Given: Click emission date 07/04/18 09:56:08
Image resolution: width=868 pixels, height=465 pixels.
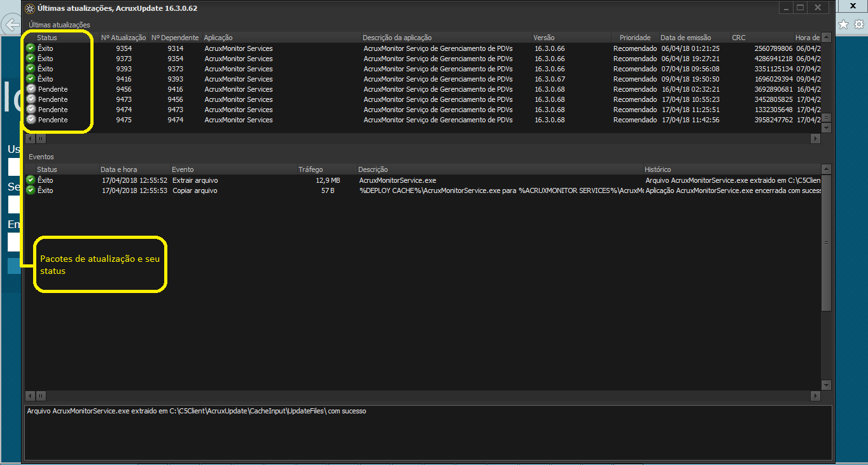Looking at the screenshot, I should 690,69.
